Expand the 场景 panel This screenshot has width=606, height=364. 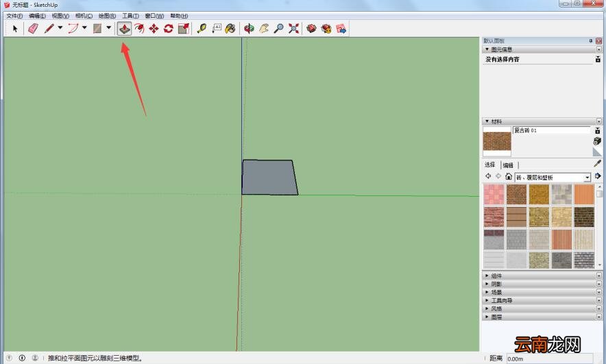(487, 292)
